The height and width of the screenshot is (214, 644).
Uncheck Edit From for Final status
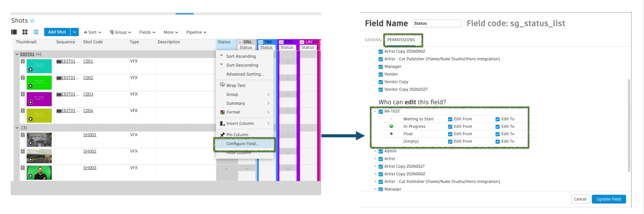tap(450, 134)
